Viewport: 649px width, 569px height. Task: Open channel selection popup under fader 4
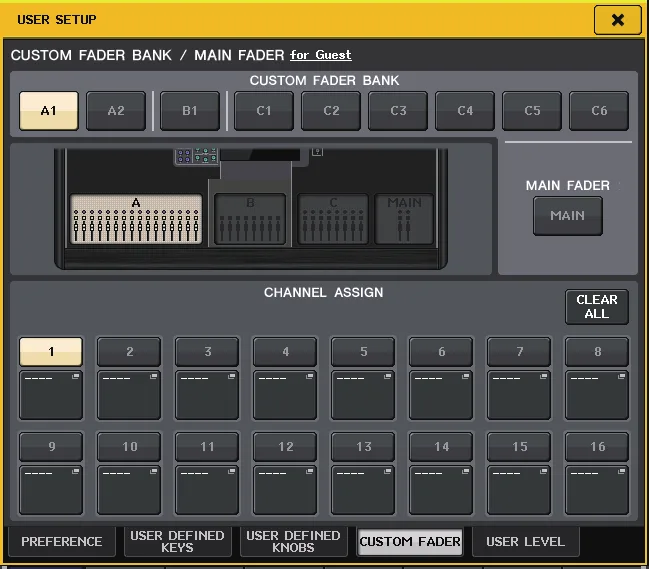coord(285,395)
